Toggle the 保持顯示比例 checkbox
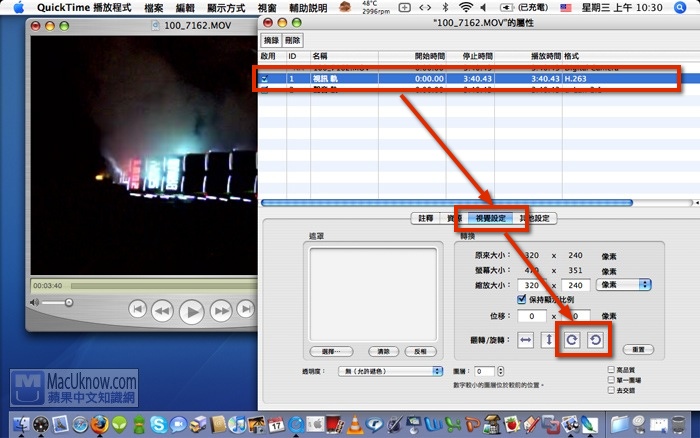700x438 pixels. click(x=521, y=299)
